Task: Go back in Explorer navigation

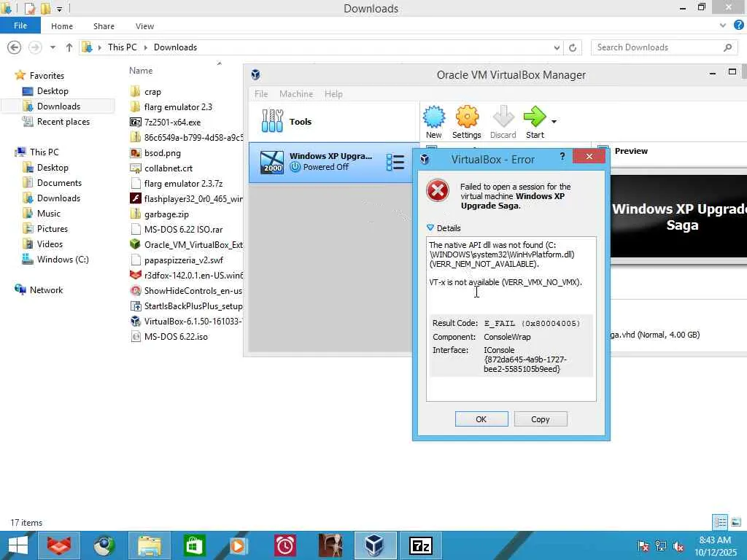Action: tap(15, 47)
